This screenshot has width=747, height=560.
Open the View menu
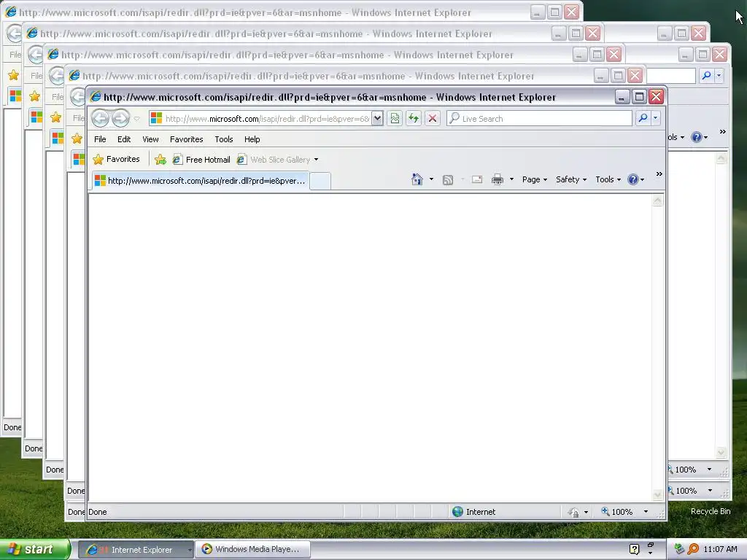click(150, 139)
